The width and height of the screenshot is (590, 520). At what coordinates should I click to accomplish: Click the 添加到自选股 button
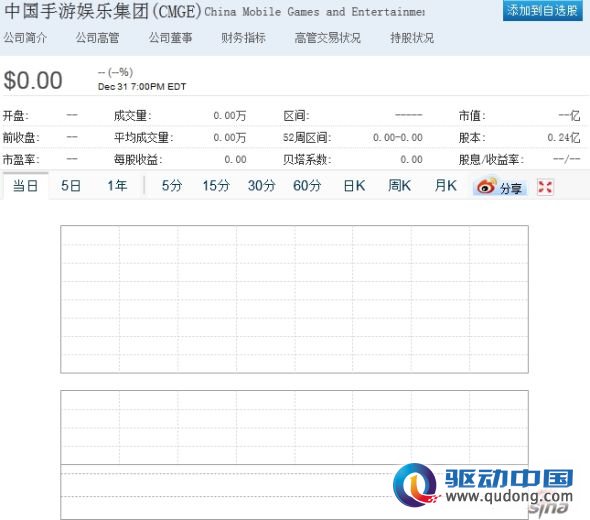(x=542, y=11)
